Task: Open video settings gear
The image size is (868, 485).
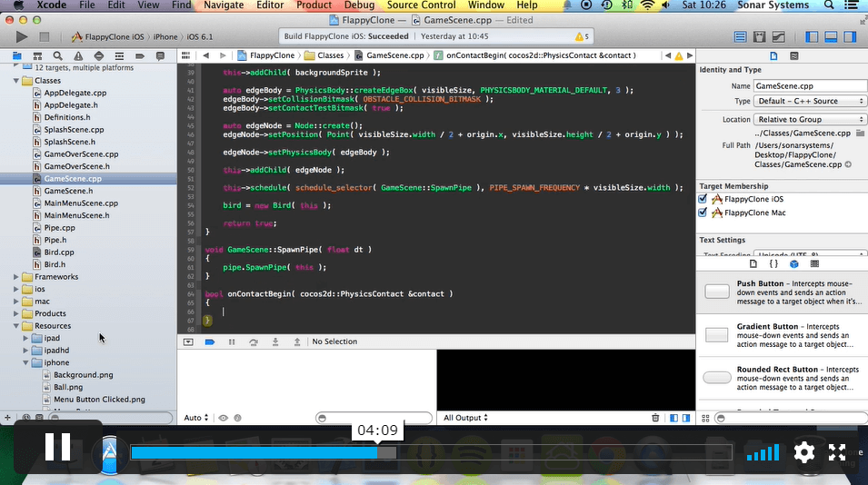Action: [x=803, y=452]
